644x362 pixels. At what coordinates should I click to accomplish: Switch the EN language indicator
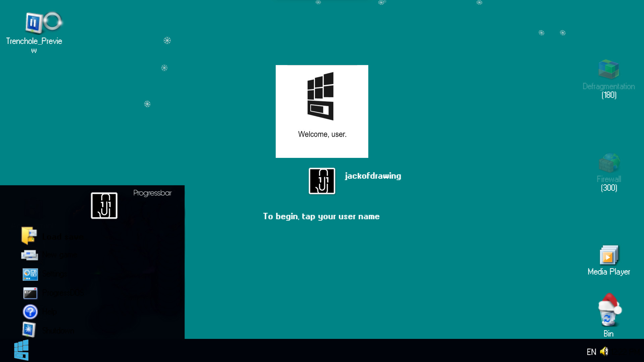[591, 352]
